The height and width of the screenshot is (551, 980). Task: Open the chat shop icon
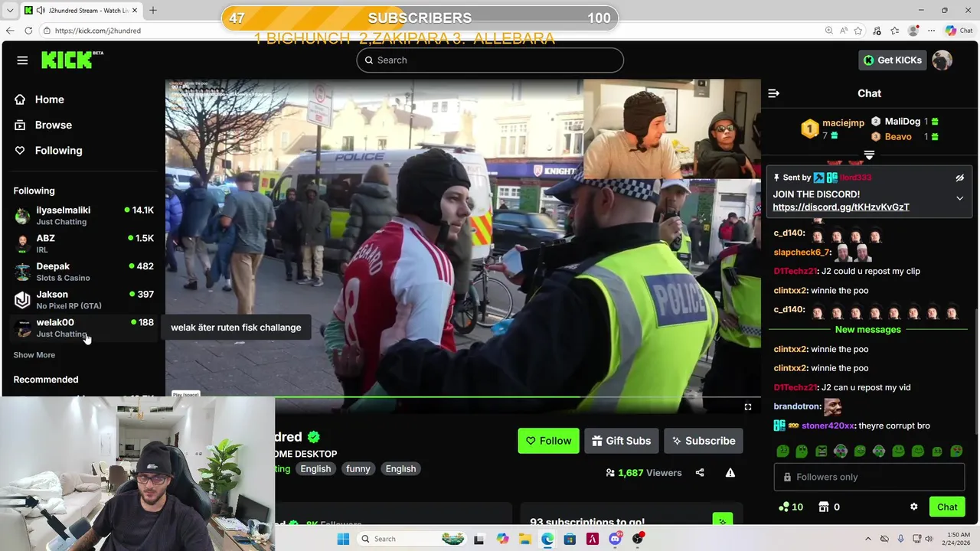point(824,507)
